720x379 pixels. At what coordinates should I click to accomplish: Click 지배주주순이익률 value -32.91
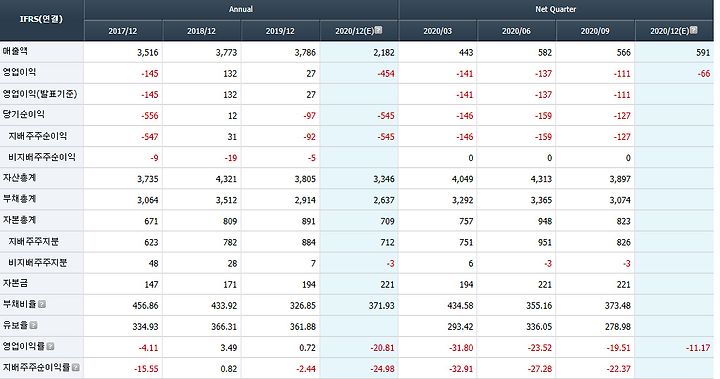tap(461, 369)
